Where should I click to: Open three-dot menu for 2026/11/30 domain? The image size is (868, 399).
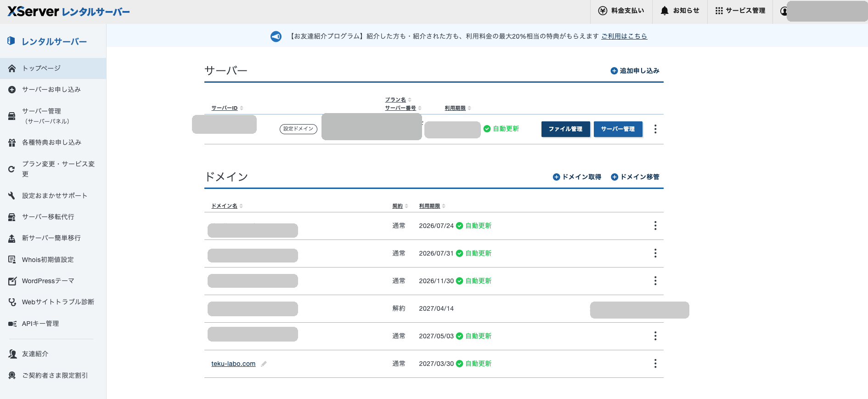point(655,281)
